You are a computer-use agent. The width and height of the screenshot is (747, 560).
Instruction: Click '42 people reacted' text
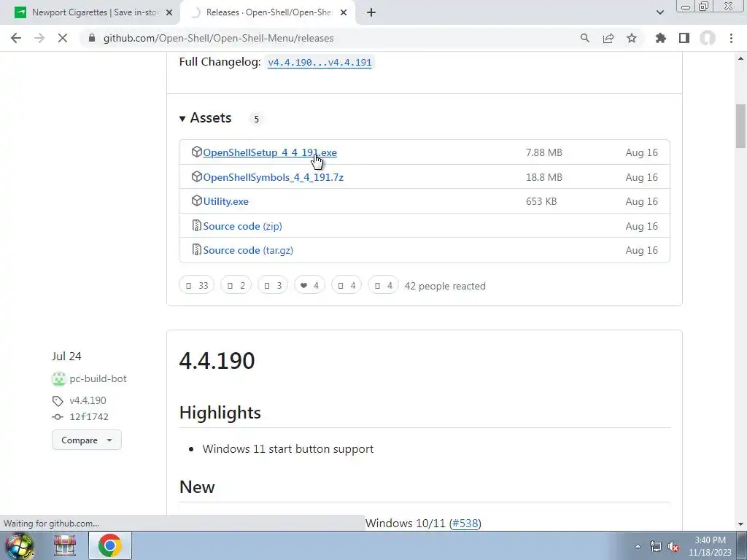445,286
